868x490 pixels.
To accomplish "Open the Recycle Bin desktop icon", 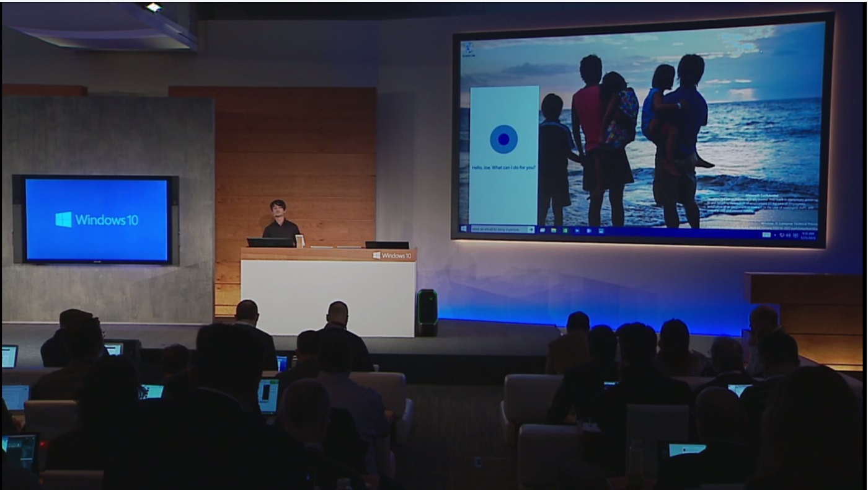I will pyautogui.click(x=469, y=50).
